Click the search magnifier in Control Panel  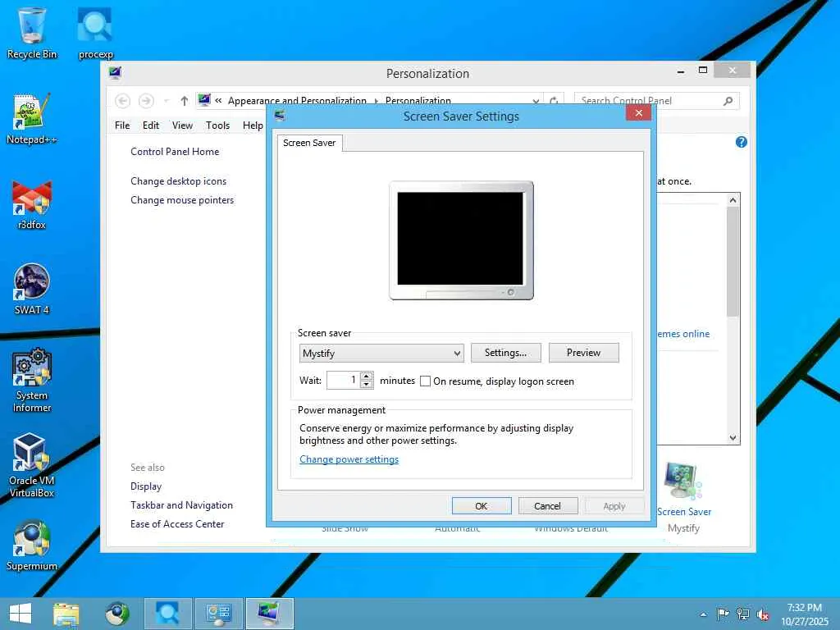click(728, 101)
